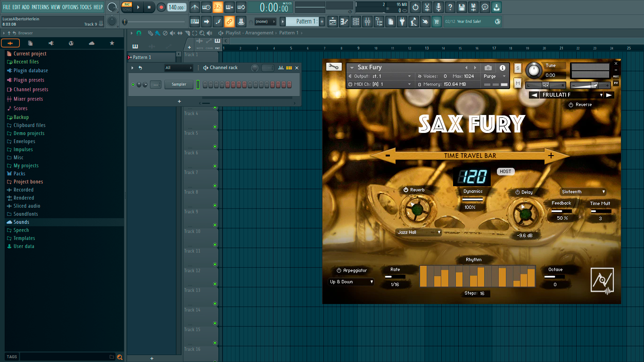Click the 140.000 tempo field
Screen dimensions: 644x362
coord(177,7)
